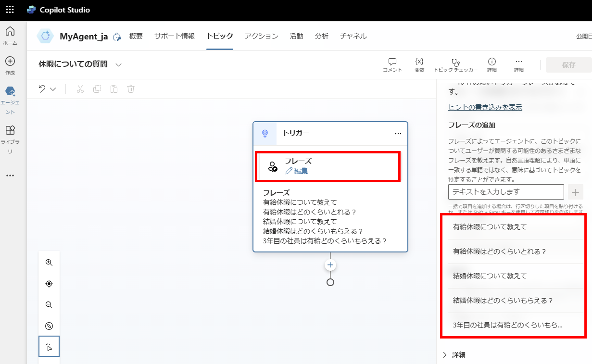Activate the selection cursor tool

49,346
